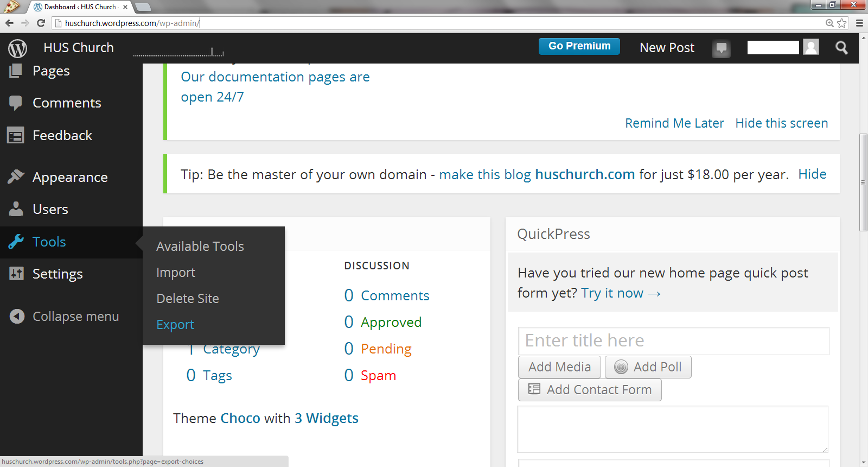Viewport: 868px width, 467px height.
Task: Click the Add Poll button
Action: 648,367
